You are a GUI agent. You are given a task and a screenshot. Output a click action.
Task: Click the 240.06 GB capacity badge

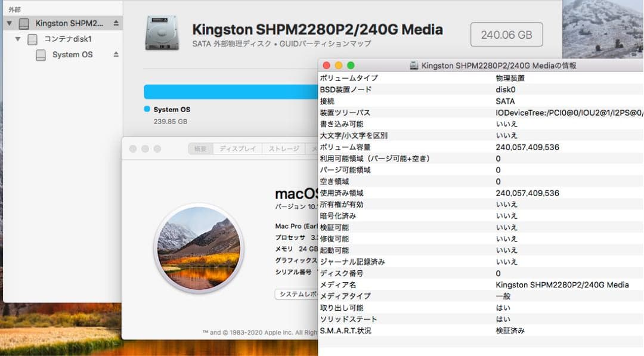click(x=506, y=34)
